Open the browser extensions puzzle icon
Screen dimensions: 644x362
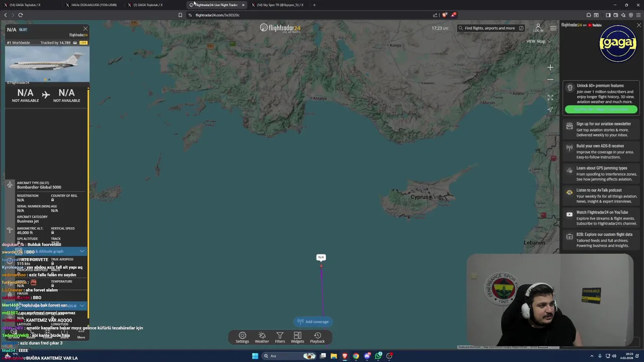click(589, 15)
